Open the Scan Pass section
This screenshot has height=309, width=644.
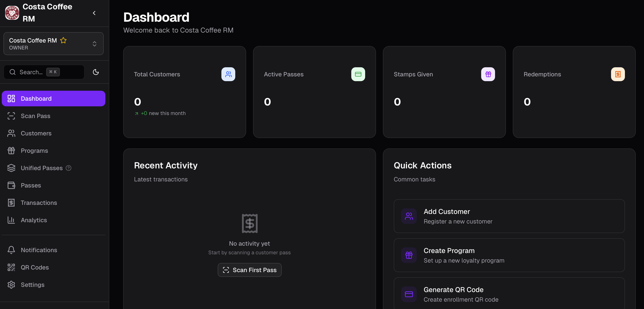click(35, 116)
